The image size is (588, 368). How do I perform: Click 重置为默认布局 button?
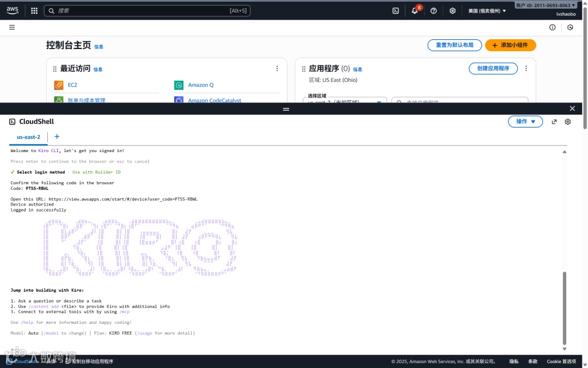(455, 45)
